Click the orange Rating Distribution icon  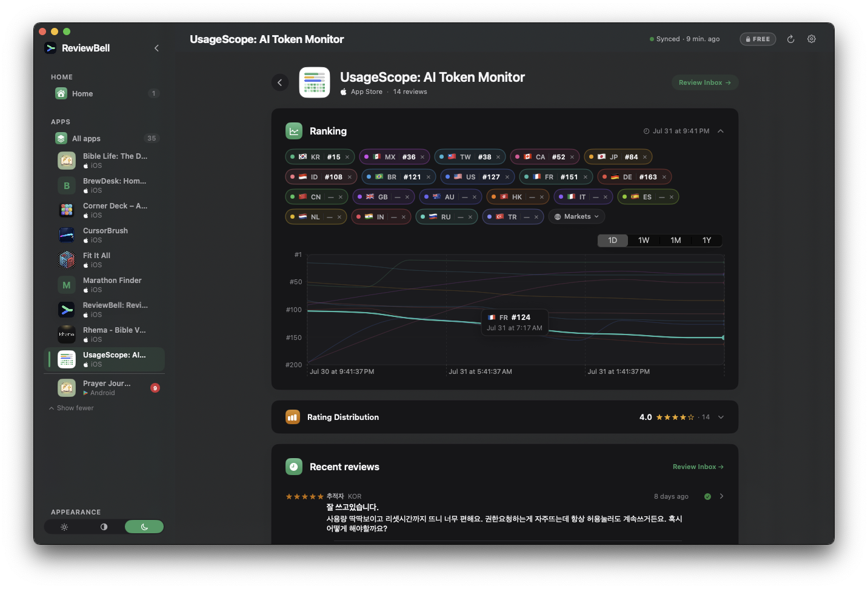click(293, 417)
